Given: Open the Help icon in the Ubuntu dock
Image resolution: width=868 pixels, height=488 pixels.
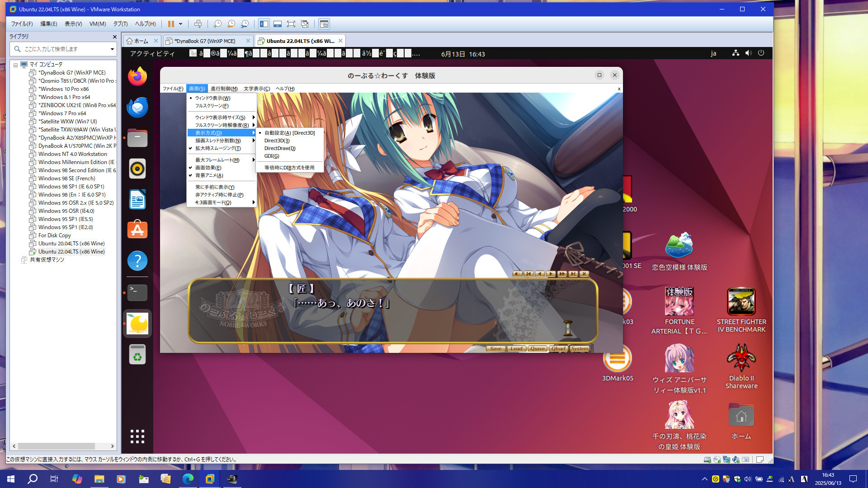Looking at the screenshot, I should (137, 261).
